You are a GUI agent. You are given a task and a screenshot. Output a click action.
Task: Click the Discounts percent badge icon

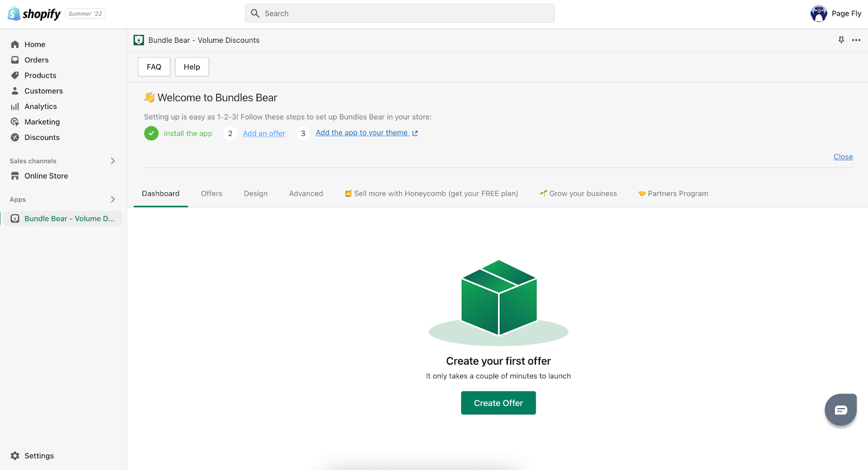coord(15,137)
